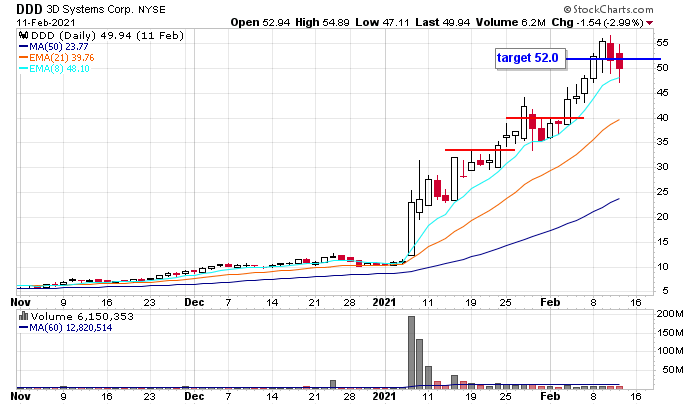Click the Nov label on the price chart axis
Viewport: 700px width, 405px height.
21,302
